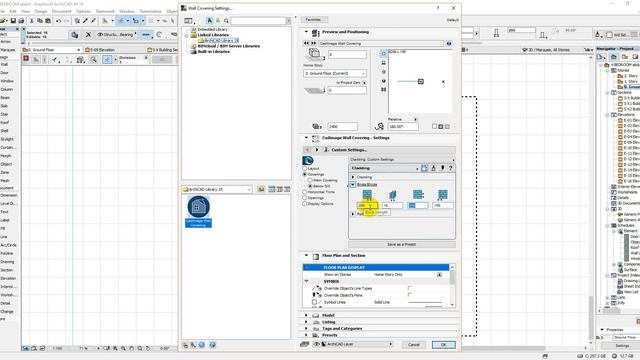Click the Save icon in main toolbar

[13, 20]
